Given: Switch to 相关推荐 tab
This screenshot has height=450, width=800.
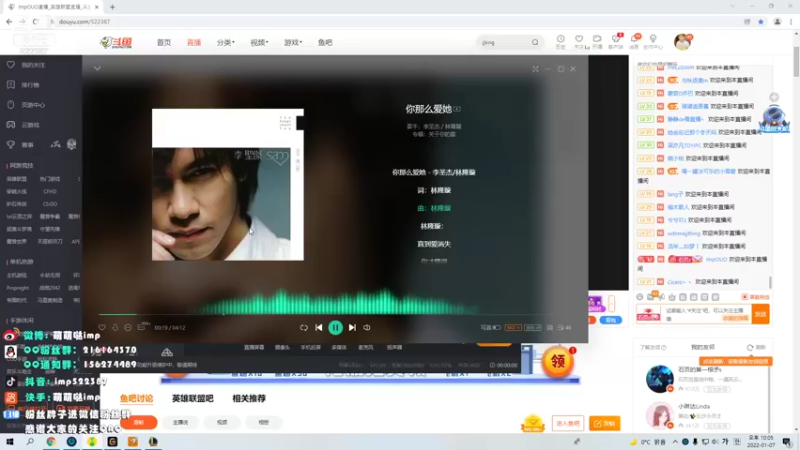Looking at the screenshot, I should (x=249, y=398).
